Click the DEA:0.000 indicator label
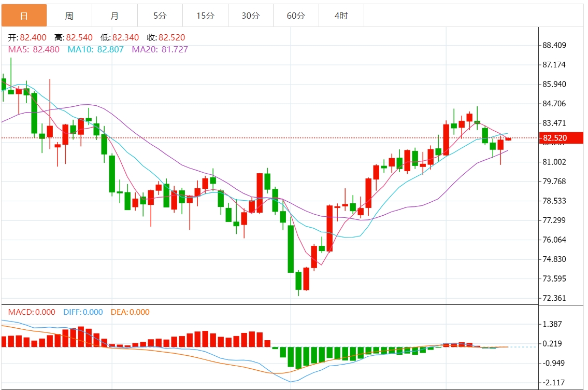 point(130,312)
